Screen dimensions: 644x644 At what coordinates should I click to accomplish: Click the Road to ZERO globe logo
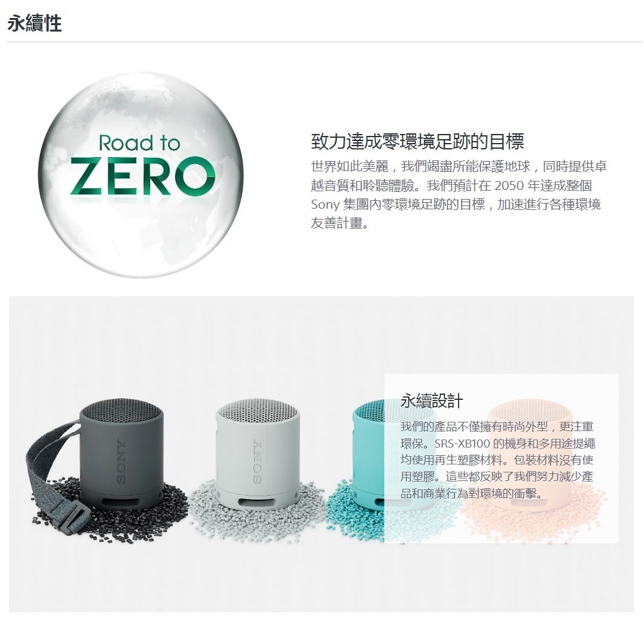point(140,175)
